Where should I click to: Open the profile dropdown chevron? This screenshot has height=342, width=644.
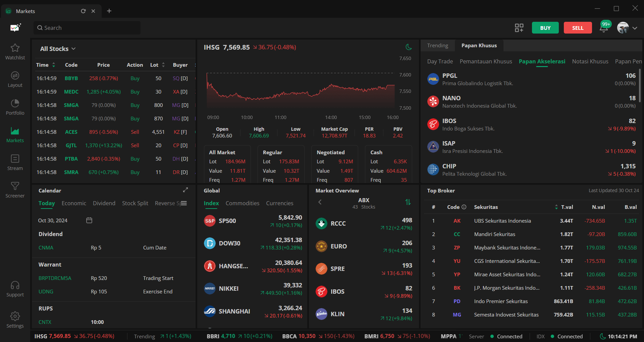[635, 28]
